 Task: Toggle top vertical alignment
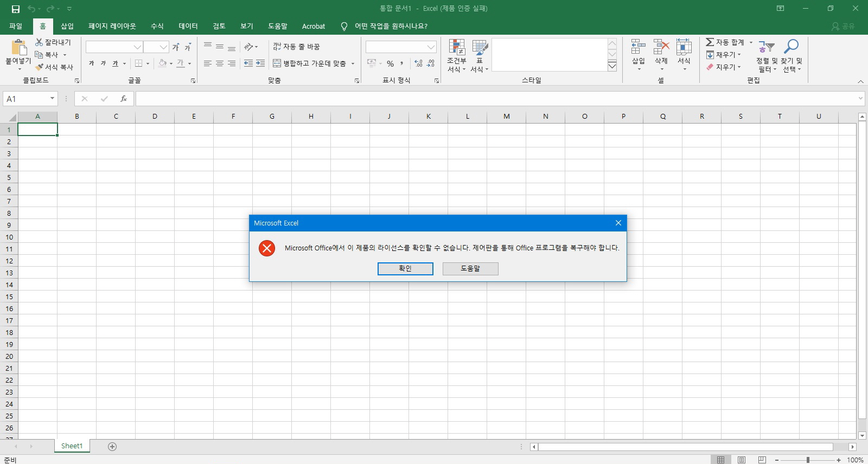208,47
